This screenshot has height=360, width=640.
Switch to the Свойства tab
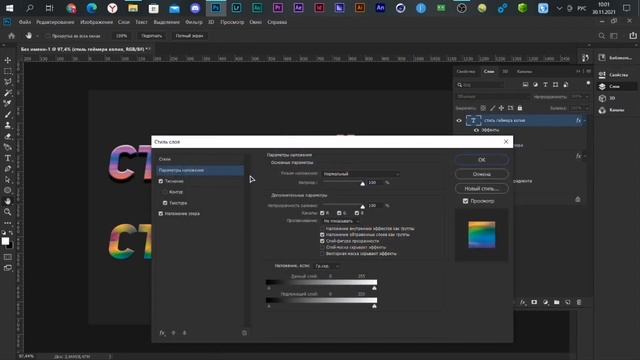pos(466,71)
